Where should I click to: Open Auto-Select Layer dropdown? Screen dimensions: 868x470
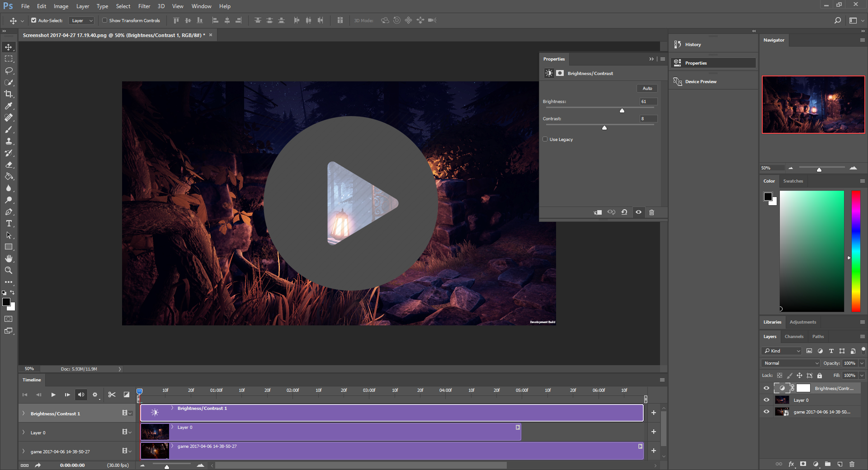pyautogui.click(x=81, y=20)
